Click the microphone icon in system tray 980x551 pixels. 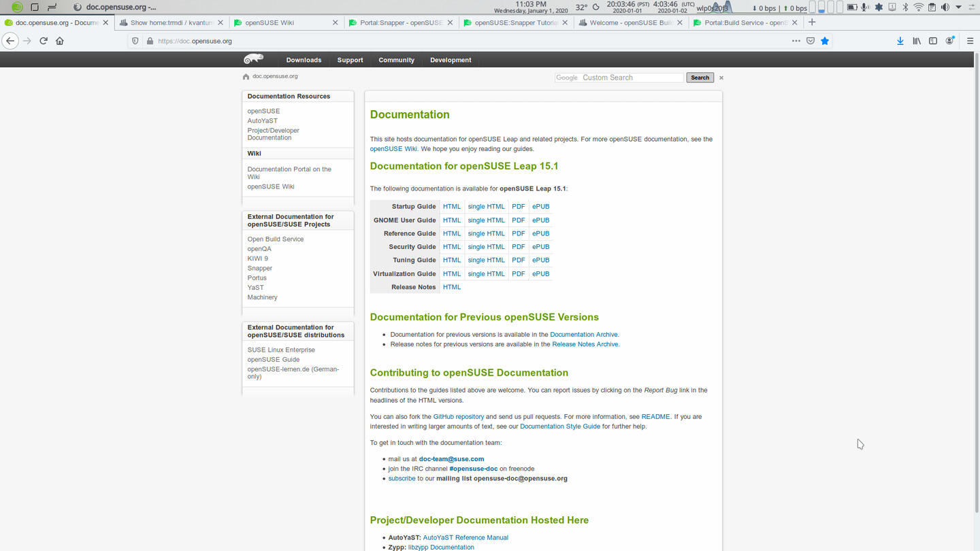click(865, 7)
